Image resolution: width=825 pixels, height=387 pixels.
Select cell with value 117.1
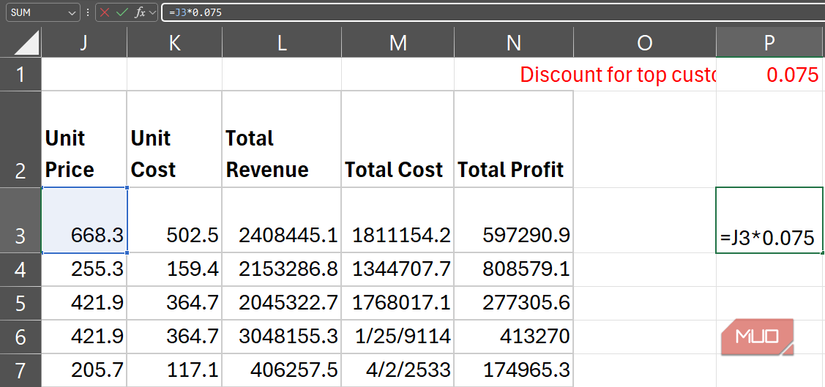(174, 370)
